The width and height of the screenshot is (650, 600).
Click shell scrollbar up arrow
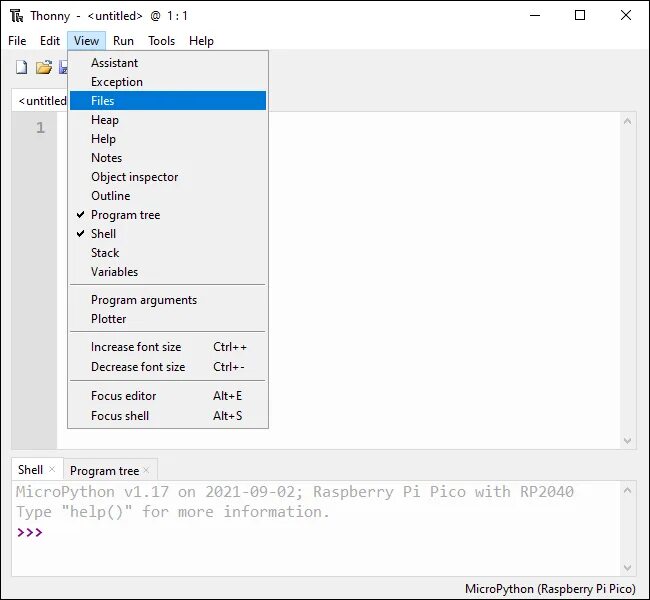(628, 491)
